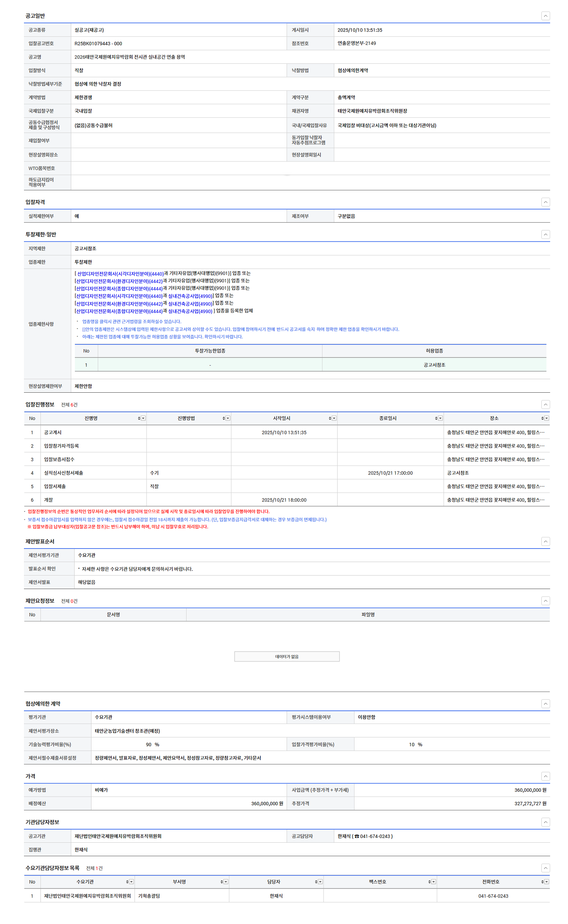Viewport: 568px width, 924px height.
Task: Open the 시각디자인분야(4440) industry link in first line
Action: (120, 274)
